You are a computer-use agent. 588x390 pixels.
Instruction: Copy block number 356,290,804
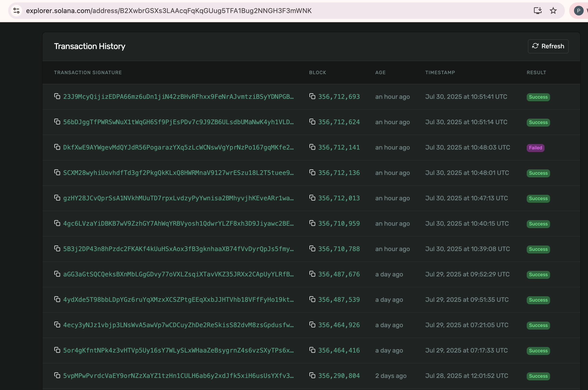click(x=312, y=376)
